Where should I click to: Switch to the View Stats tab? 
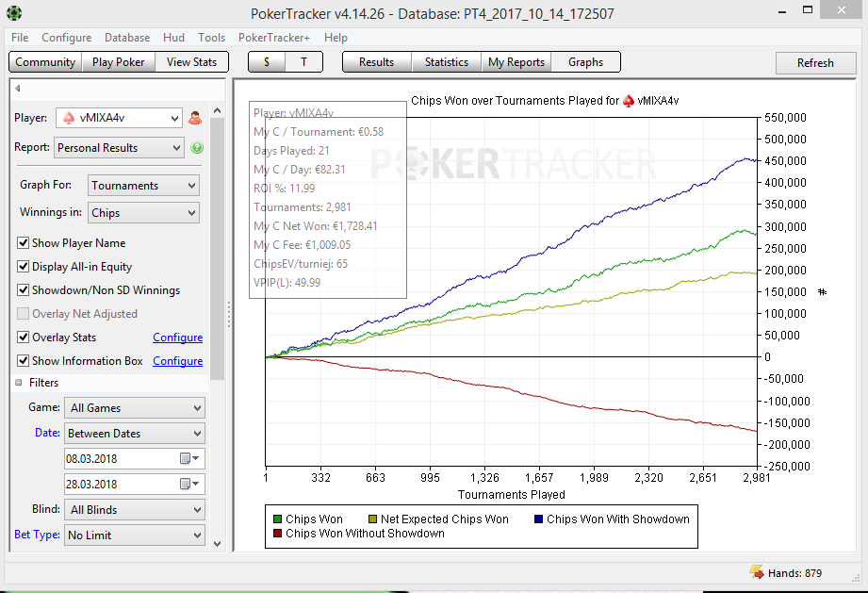[191, 62]
